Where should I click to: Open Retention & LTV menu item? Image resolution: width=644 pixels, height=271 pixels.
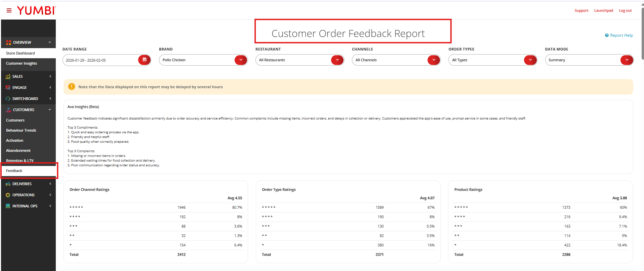tap(20, 161)
